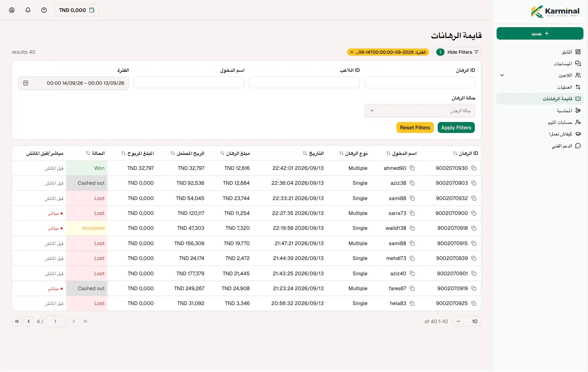Click the ID الرهان input field

[x=420, y=83]
